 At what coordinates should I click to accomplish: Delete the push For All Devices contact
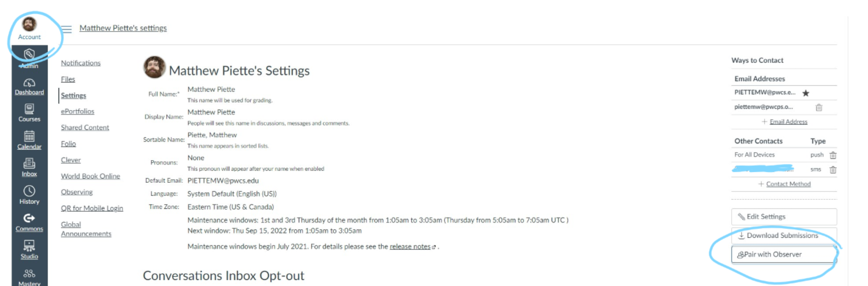(x=833, y=155)
